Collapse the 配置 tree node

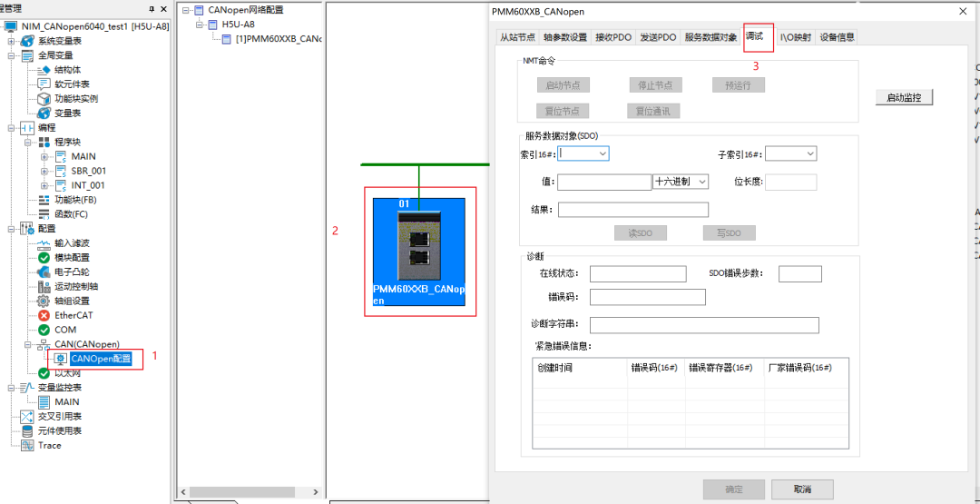coord(11,229)
